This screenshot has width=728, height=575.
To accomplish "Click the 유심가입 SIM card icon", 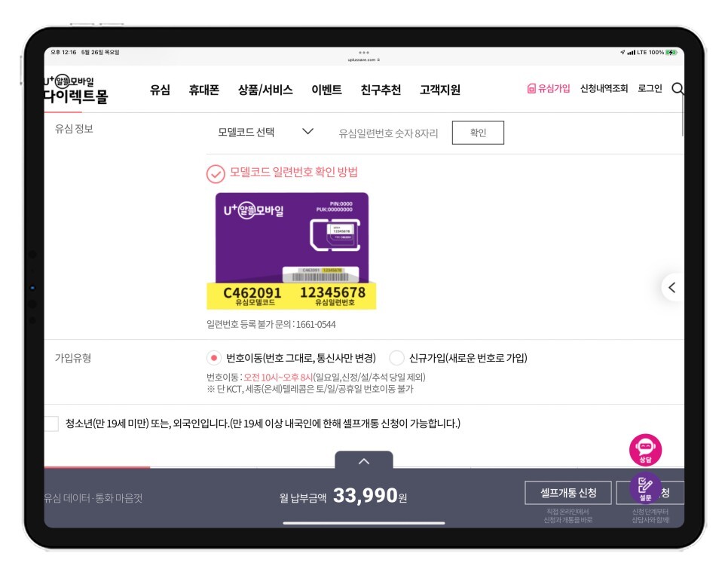I will 531,88.
